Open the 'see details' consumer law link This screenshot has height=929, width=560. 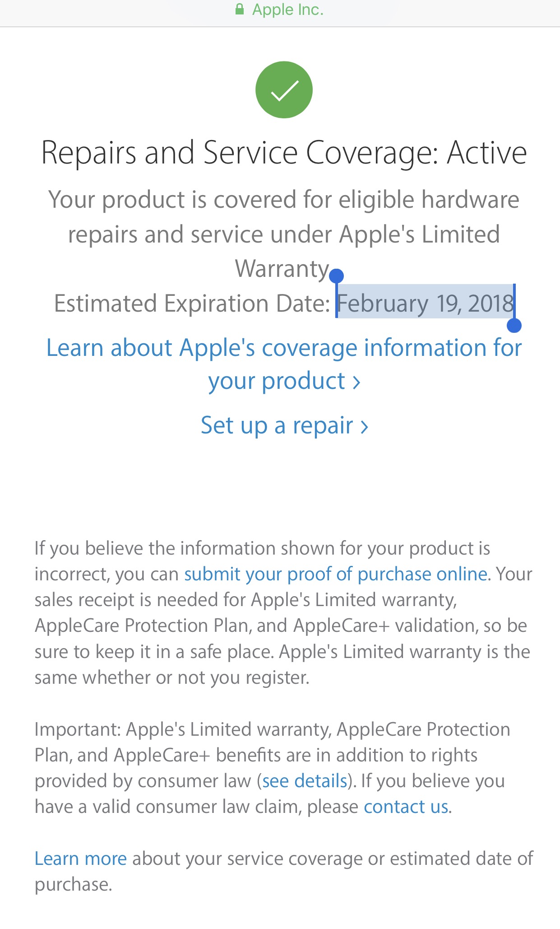[305, 781]
